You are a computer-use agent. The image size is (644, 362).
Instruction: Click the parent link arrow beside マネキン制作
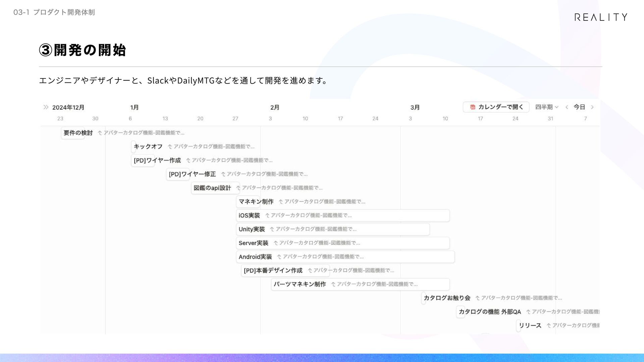281,202
